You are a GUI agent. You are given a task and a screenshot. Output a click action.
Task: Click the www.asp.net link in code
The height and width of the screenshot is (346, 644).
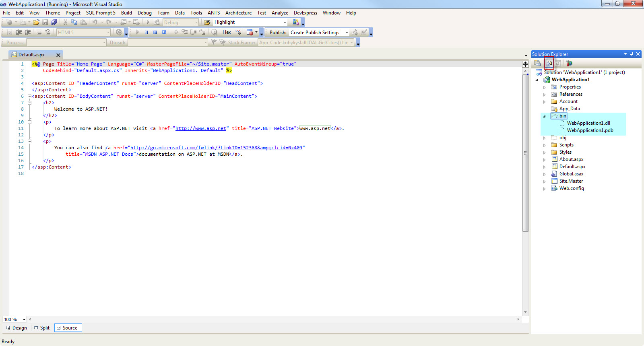(x=201, y=128)
